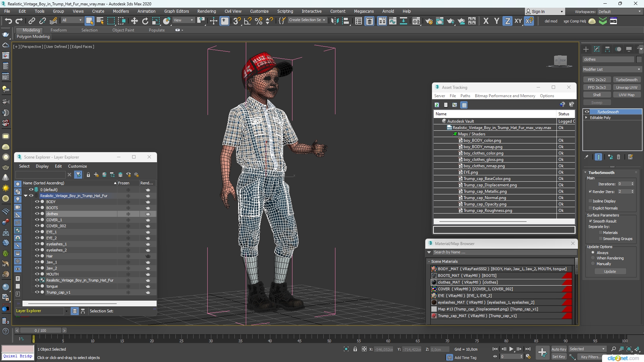Switch to the Freeform ribbon tab

click(59, 30)
